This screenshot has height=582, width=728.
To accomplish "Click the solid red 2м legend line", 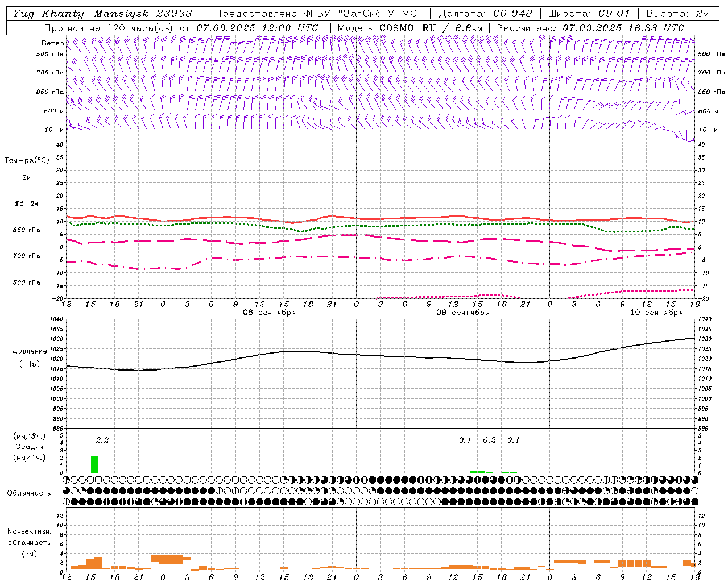I will [26, 184].
